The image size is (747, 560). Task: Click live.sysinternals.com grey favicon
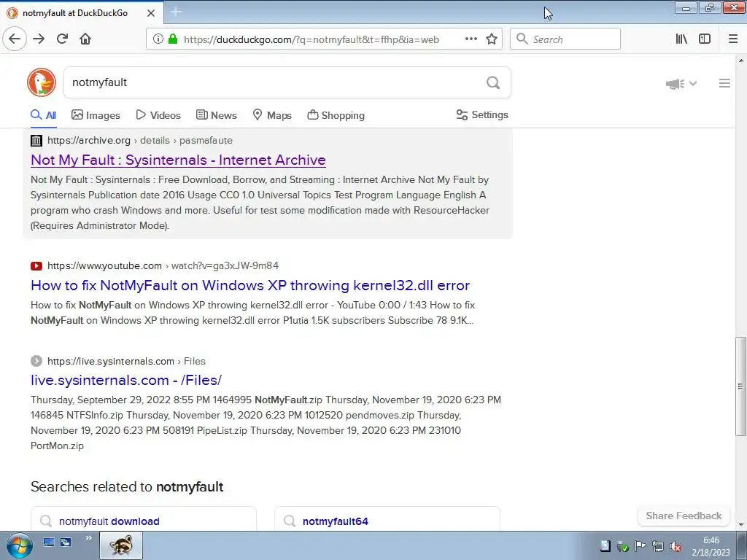[x=36, y=361]
